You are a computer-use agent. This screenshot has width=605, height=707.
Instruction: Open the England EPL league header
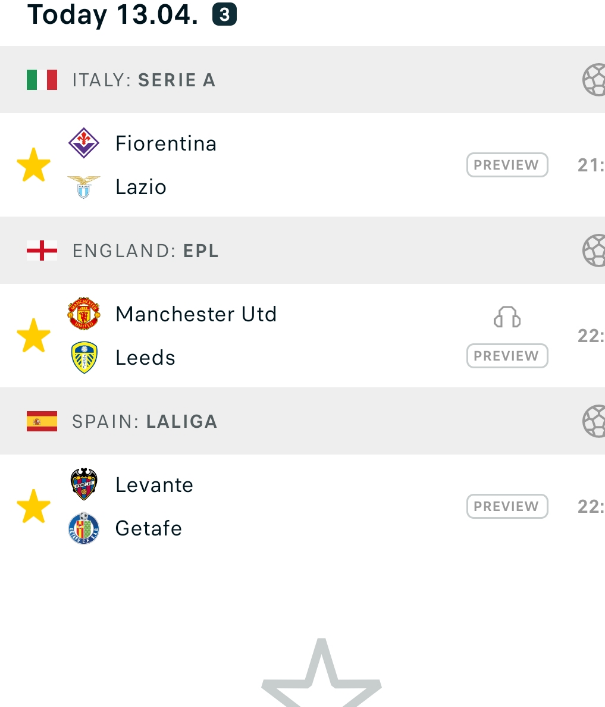coord(302,250)
